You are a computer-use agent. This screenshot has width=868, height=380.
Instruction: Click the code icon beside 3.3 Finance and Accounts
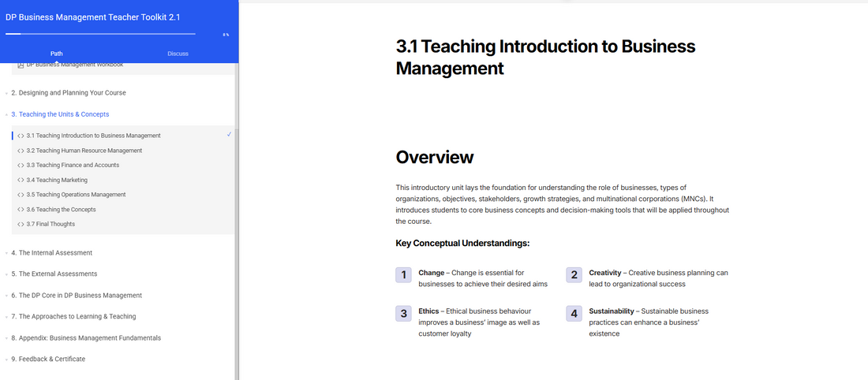point(21,166)
